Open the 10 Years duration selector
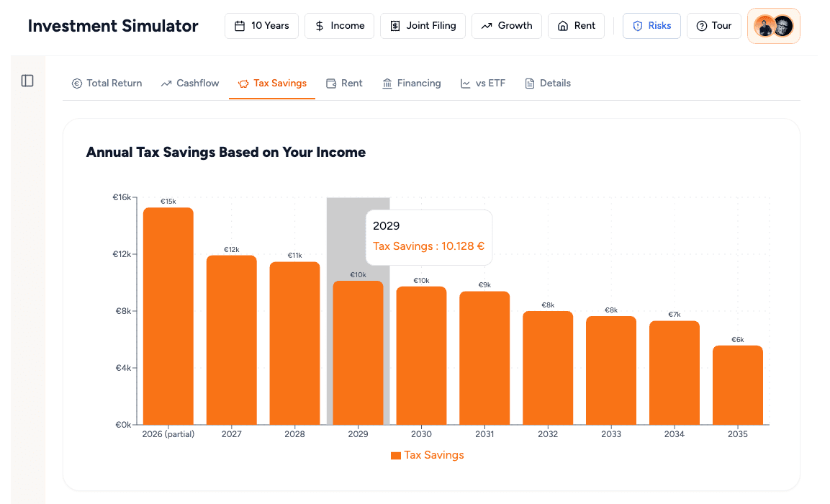 tap(261, 26)
